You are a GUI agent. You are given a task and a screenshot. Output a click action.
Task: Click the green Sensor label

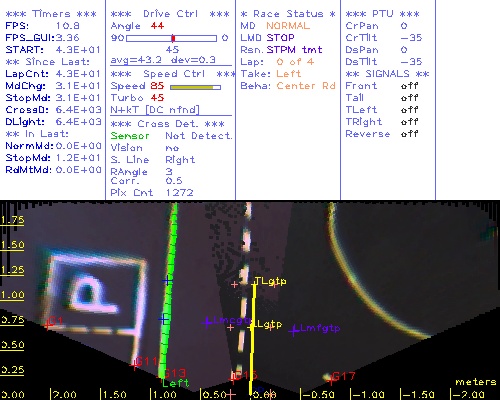pyautogui.click(x=130, y=136)
